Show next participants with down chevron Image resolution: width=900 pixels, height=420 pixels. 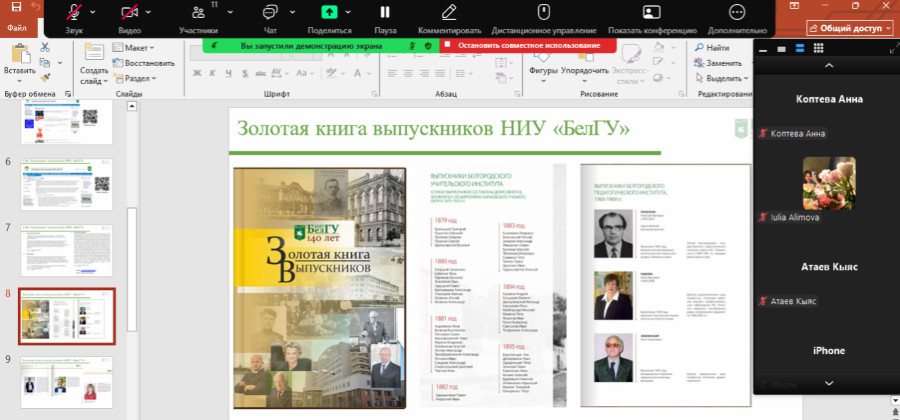(x=829, y=383)
